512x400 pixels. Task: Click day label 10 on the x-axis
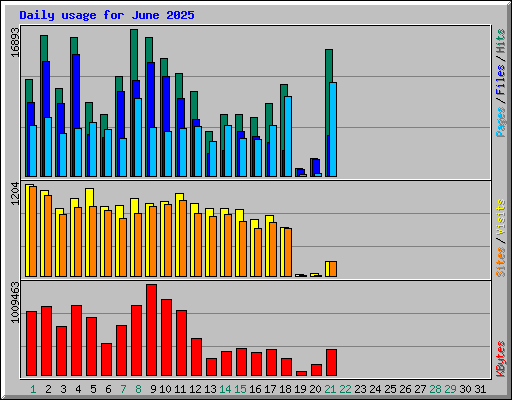(165, 389)
